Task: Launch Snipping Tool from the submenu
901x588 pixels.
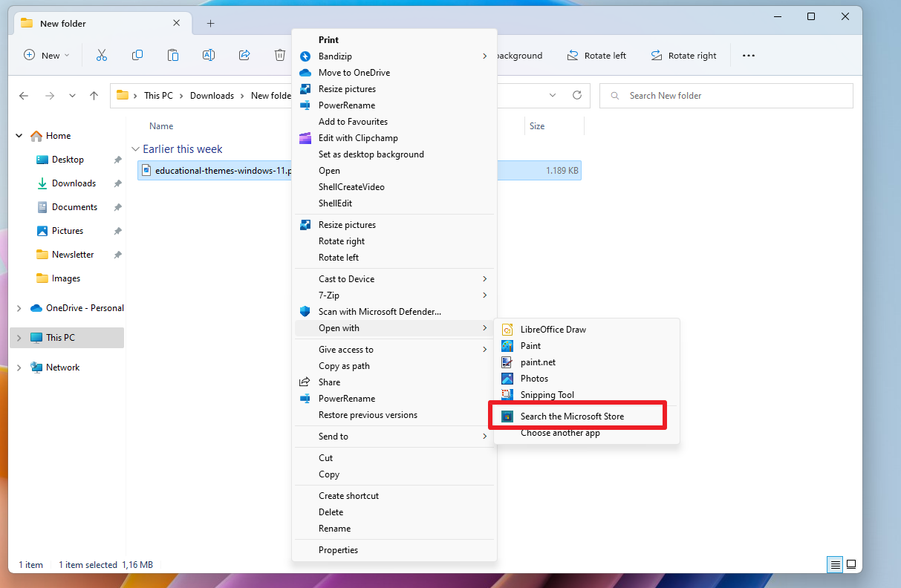Action: pos(547,394)
